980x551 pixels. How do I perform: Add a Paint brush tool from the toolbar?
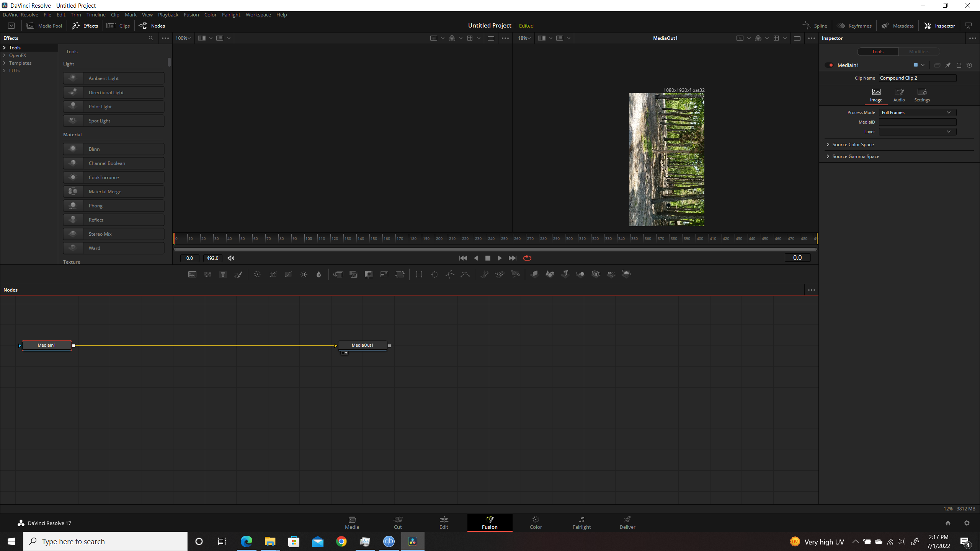(x=238, y=274)
